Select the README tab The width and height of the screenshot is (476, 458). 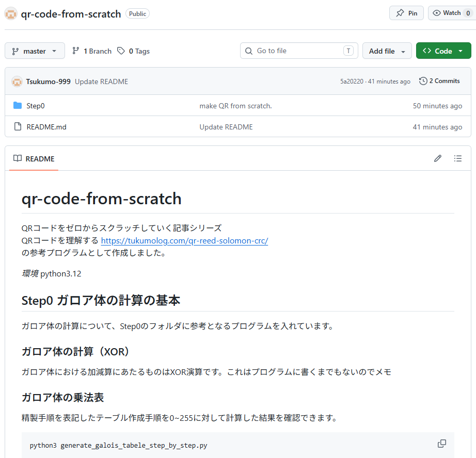(34, 159)
